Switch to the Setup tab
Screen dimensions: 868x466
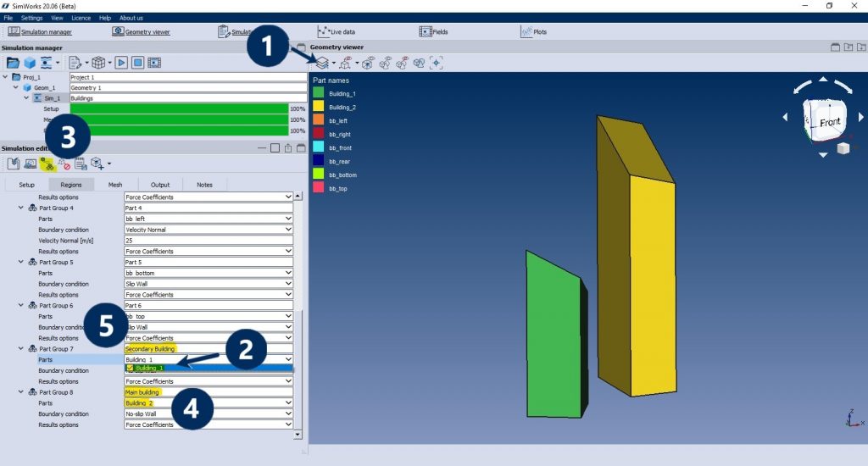tap(26, 185)
